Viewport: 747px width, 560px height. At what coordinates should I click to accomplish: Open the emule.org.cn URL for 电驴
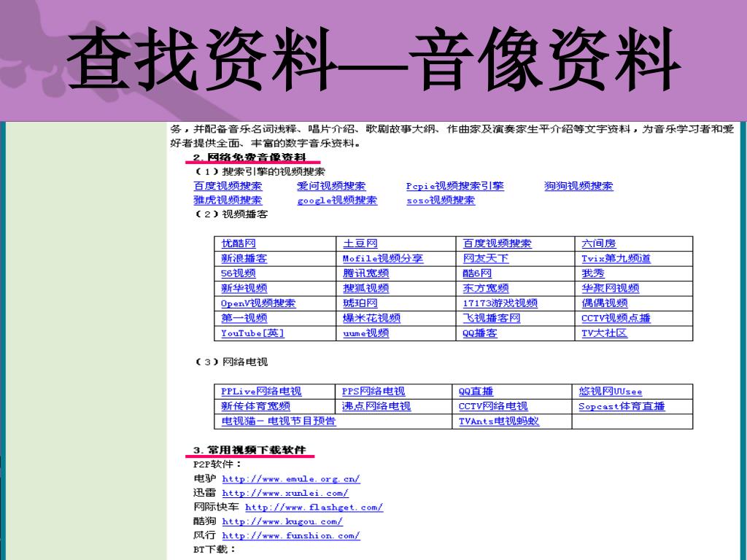(291, 479)
